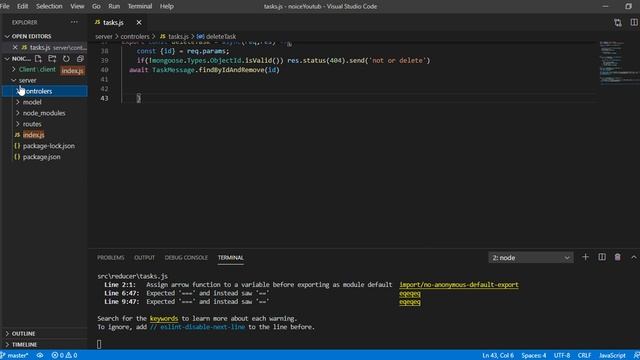Close the tasks.js editor tab
The height and width of the screenshot is (360, 640).
pyautogui.click(x=139, y=22)
